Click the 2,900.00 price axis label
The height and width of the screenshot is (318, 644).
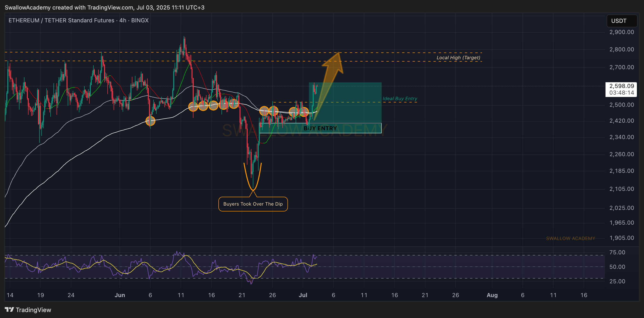pos(621,32)
